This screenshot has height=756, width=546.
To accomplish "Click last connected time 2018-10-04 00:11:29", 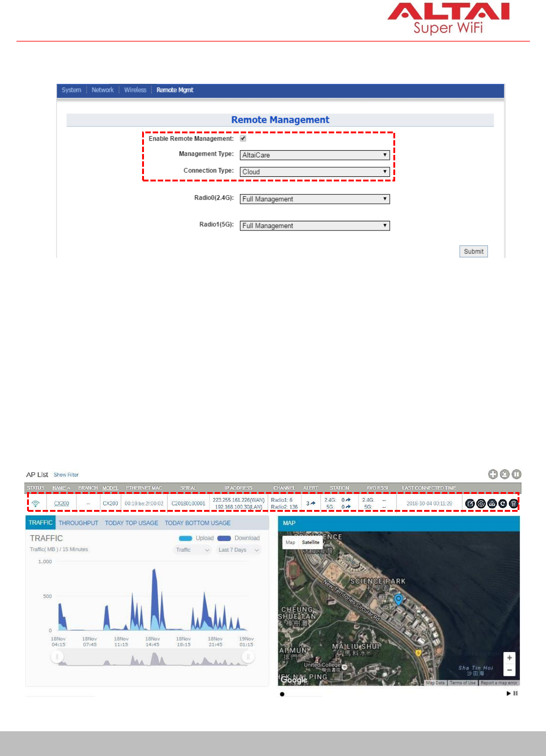I will pos(429,504).
